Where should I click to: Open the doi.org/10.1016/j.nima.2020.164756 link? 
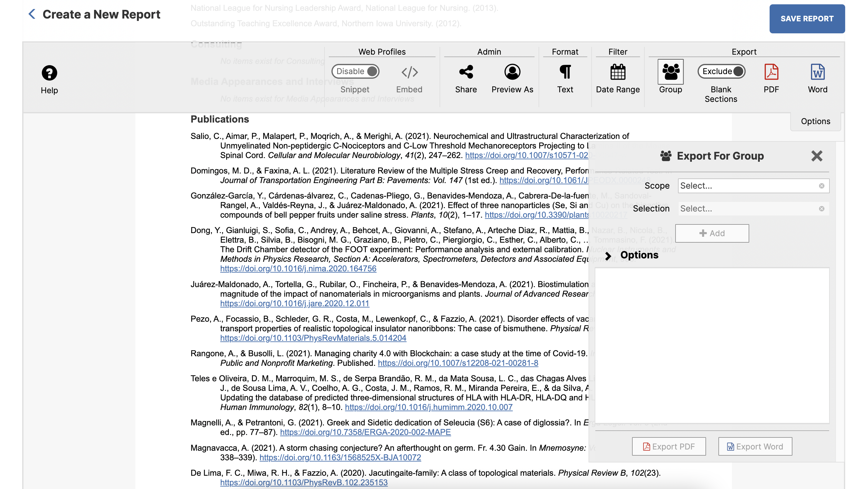pyautogui.click(x=298, y=269)
